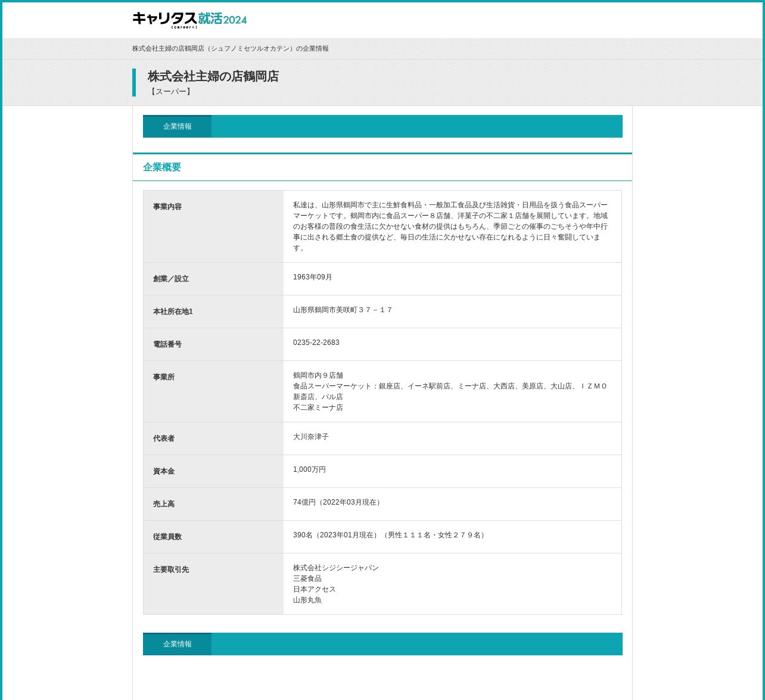Click the representative name 大川奈津子
Viewport: 765px width, 700px height.
point(311,437)
